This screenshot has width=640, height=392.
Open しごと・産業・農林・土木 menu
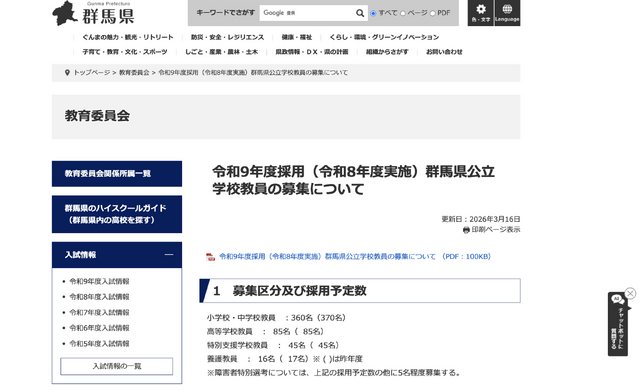[221, 52]
